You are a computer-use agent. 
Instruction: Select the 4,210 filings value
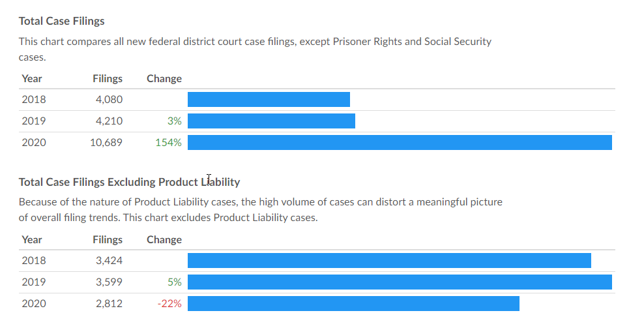click(x=109, y=121)
